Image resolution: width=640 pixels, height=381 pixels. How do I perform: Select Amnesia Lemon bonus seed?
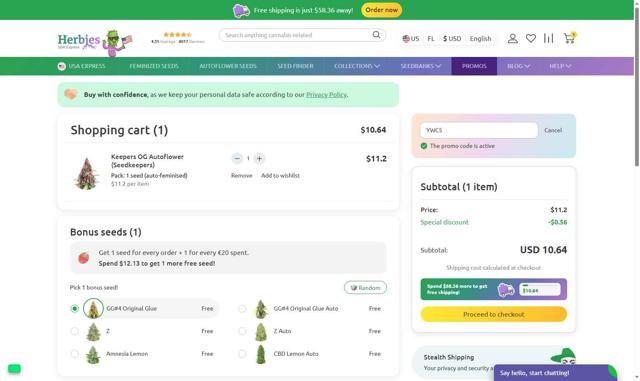[74, 354]
